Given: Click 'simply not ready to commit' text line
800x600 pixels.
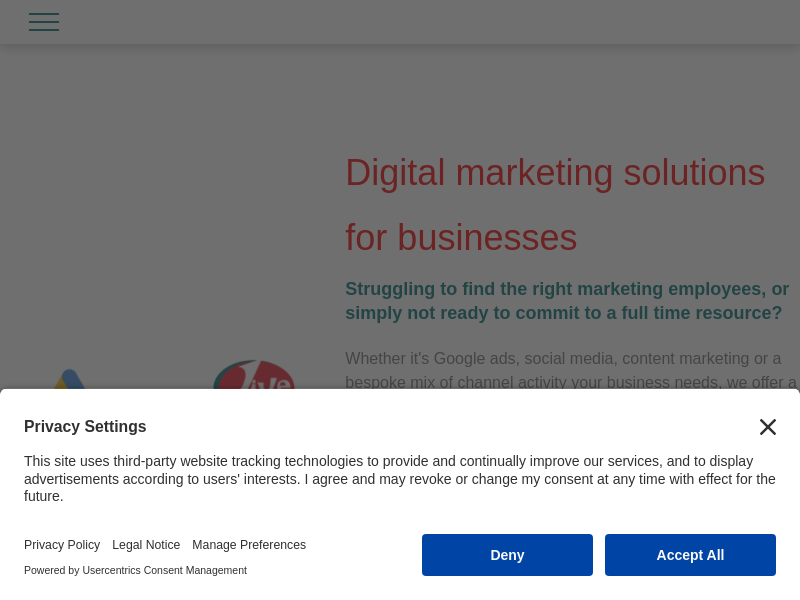Looking at the screenshot, I should click(x=563, y=313).
